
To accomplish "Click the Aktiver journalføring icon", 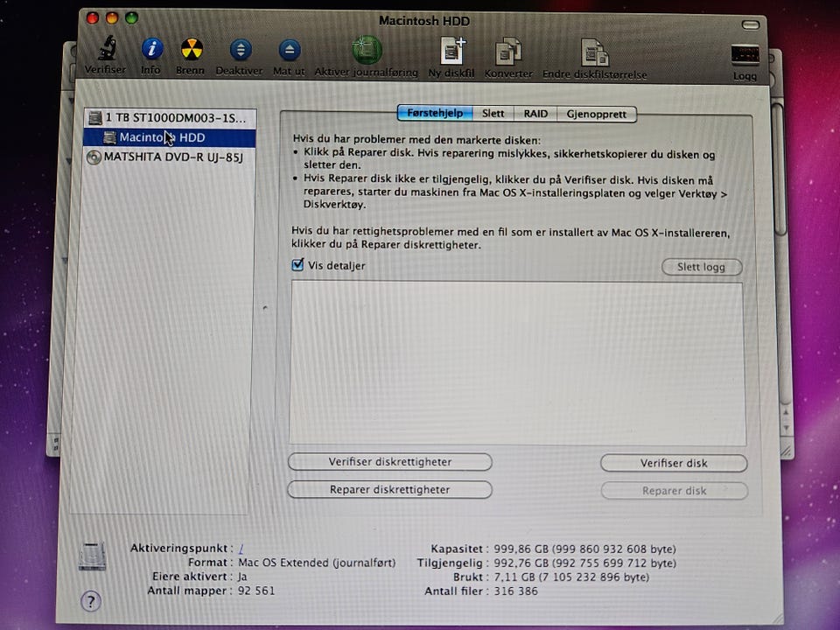I will (367, 50).
